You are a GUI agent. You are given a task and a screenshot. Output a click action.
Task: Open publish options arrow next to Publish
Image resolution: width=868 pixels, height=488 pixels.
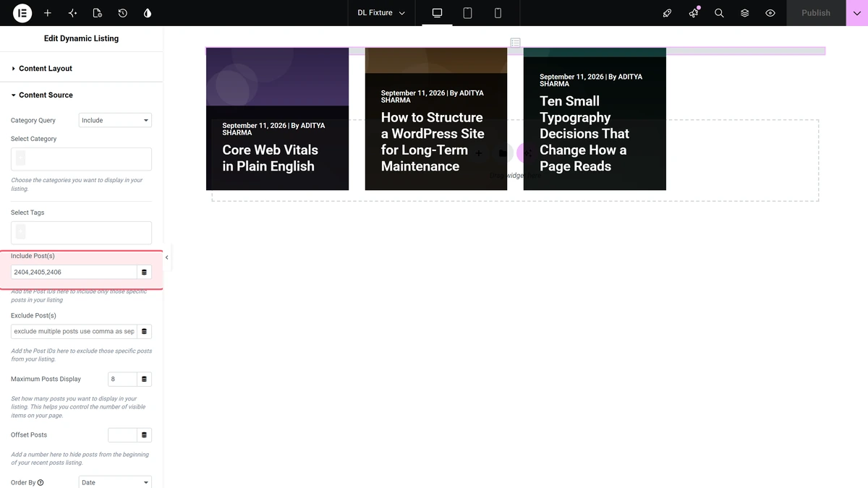[857, 13]
